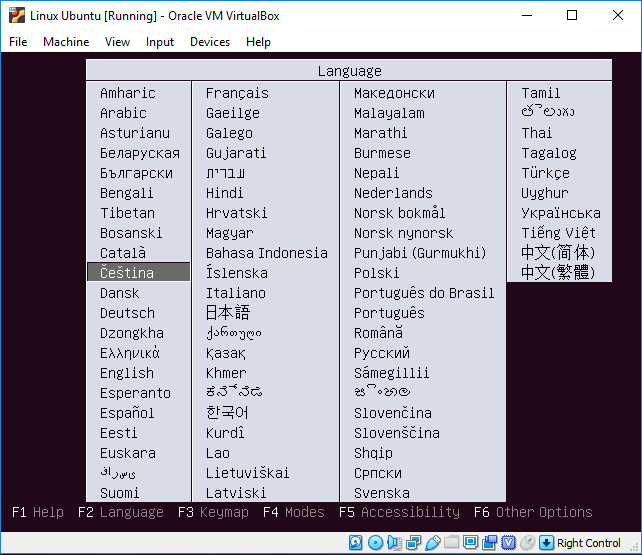Click the shared folders status icon
The width and height of the screenshot is (642, 555).
451,543
